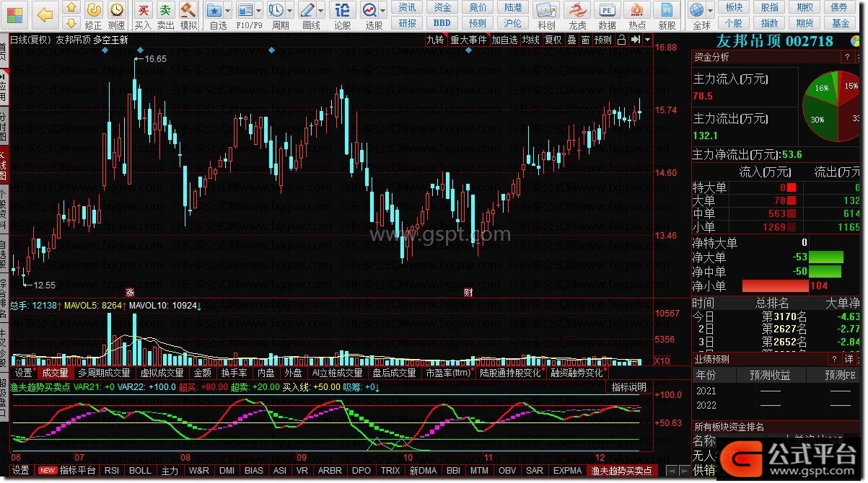The image size is (868, 483).
Task: Click the 设置 button beside 成交量 tab
Action: 24,373
